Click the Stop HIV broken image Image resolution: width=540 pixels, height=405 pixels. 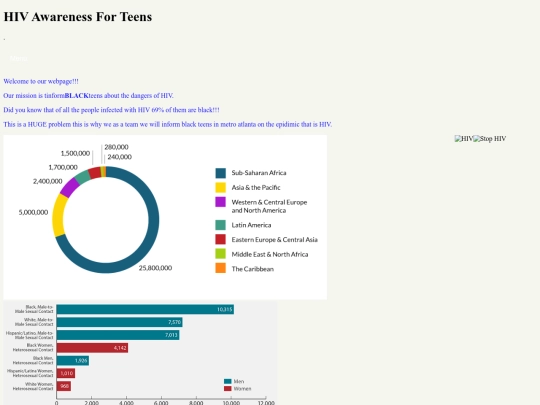(490, 139)
